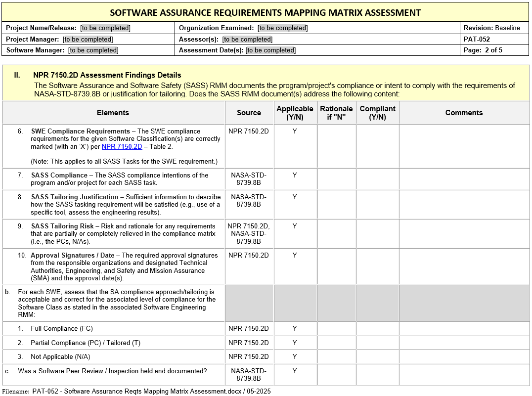Click Compliant cell for SWE Compliance Requirements row

coord(377,146)
